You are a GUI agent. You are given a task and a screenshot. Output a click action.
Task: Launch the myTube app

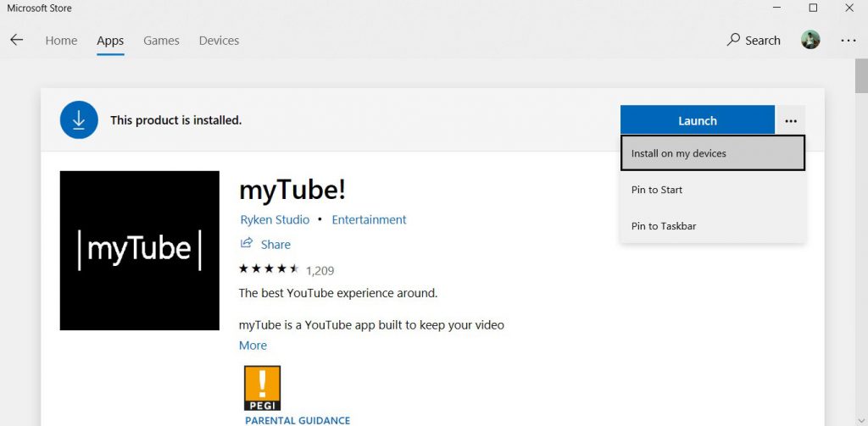click(698, 120)
